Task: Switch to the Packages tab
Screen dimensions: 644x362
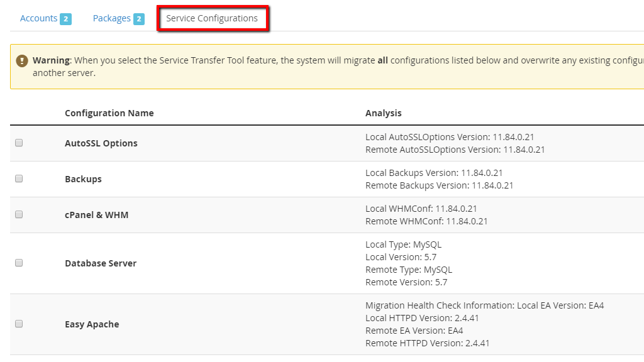Action: click(x=112, y=18)
